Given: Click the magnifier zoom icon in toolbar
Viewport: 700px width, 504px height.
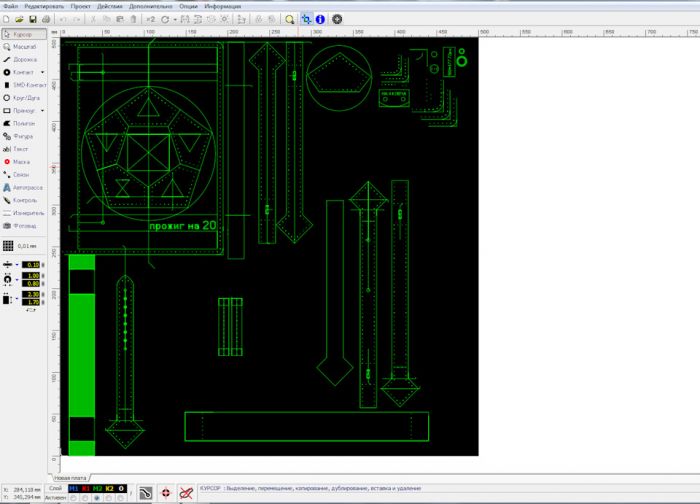Looking at the screenshot, I should coord(290,19).
